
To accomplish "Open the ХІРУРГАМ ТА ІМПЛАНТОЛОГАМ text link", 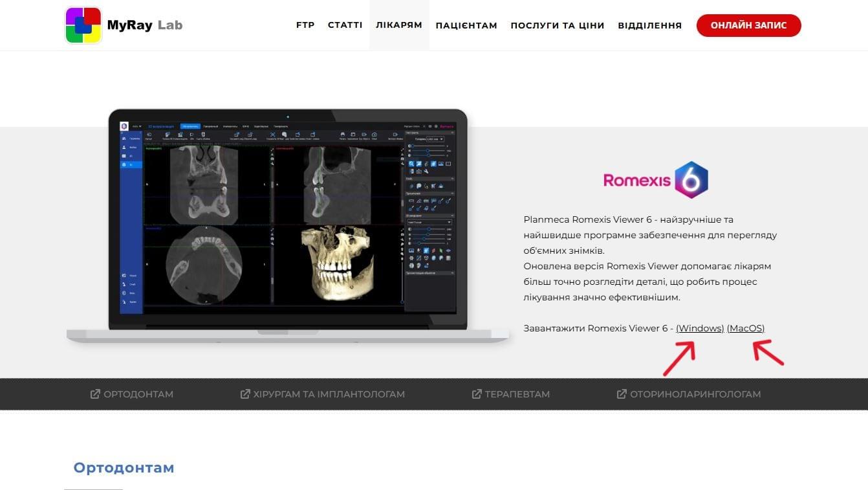I will coord(329,394).
